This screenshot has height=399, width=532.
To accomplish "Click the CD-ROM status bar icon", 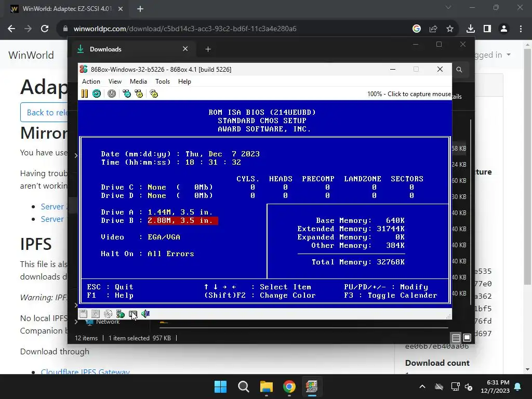I will [x=108, y=314].
